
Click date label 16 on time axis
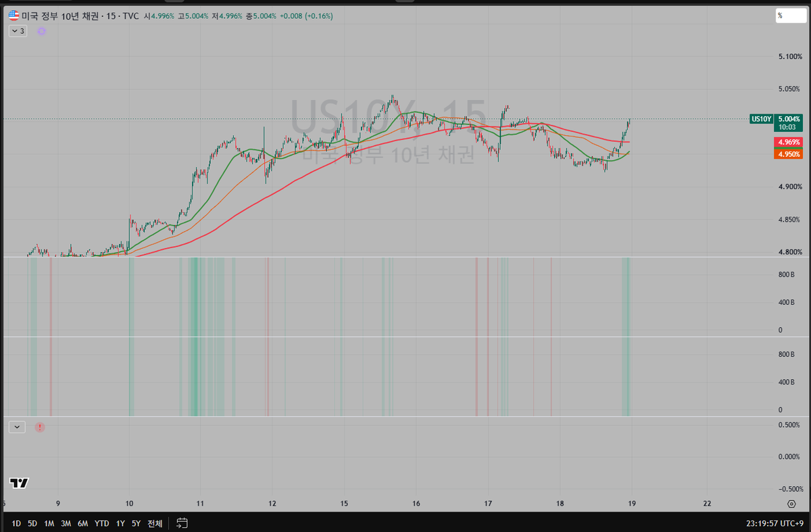pyautogui.click(x=416, y=504)
